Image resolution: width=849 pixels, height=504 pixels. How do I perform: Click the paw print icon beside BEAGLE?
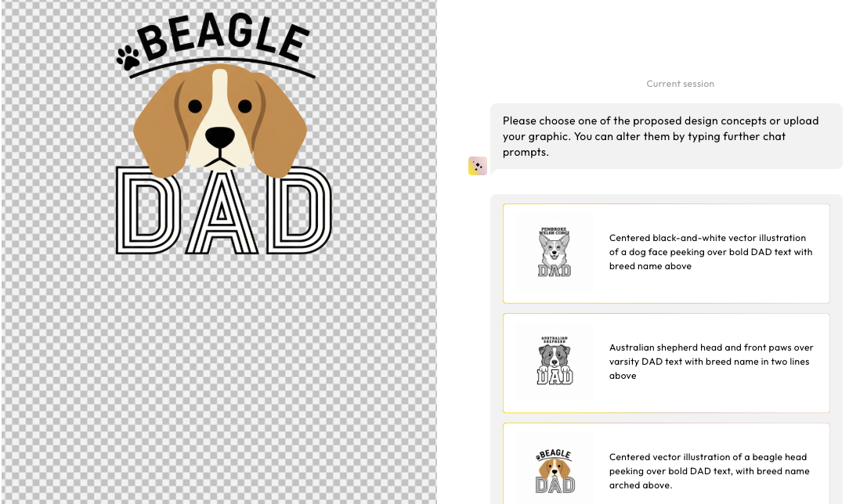tap(128, 57)
